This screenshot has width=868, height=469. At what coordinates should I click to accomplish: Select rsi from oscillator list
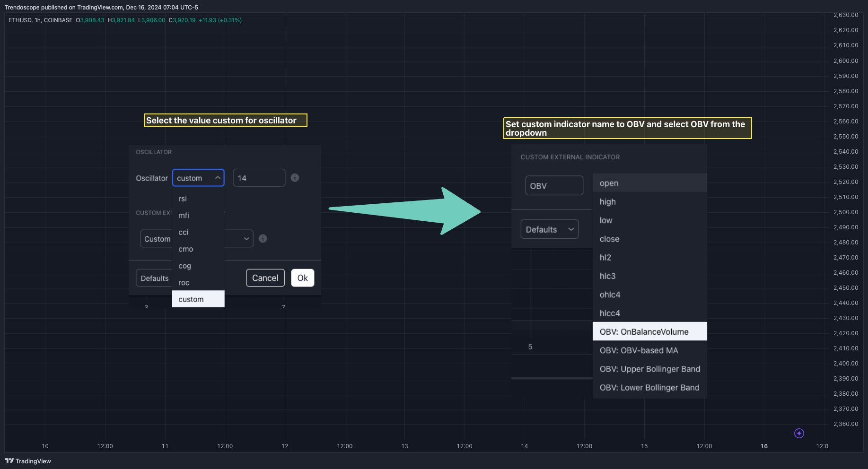click(198, 199)
